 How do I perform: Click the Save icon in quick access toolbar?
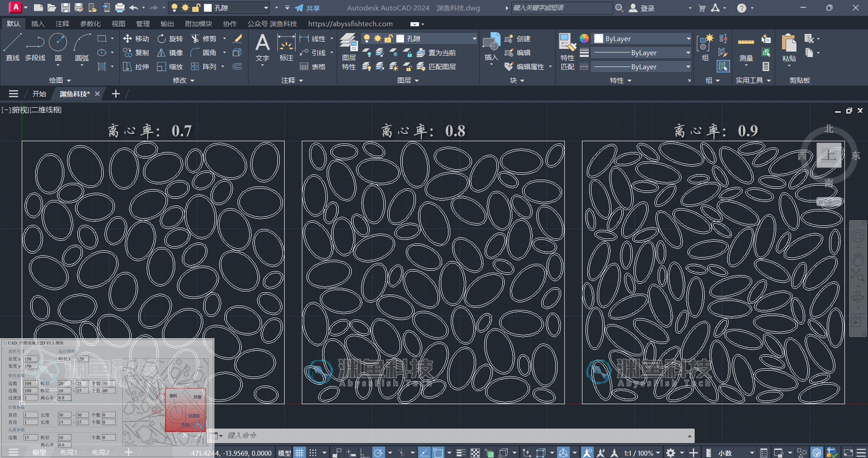point(66,8)
